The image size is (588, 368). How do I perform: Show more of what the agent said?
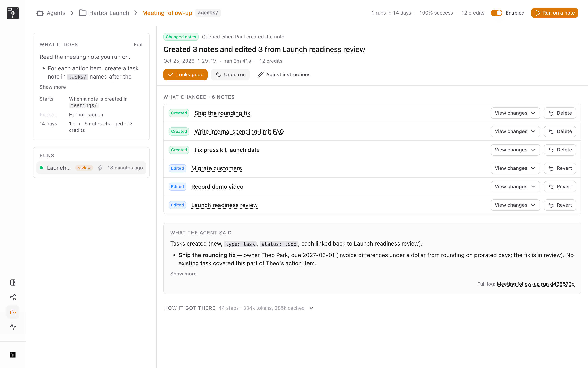[183, 274]
